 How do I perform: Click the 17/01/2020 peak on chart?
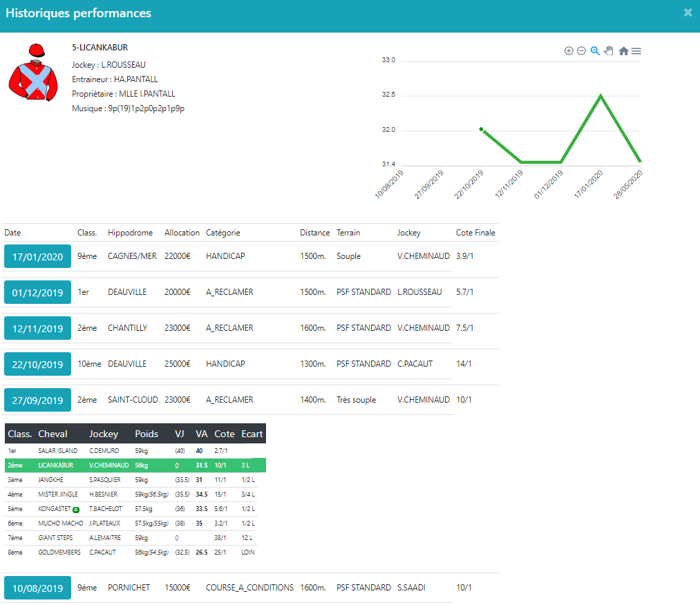[x=601, y=95]
